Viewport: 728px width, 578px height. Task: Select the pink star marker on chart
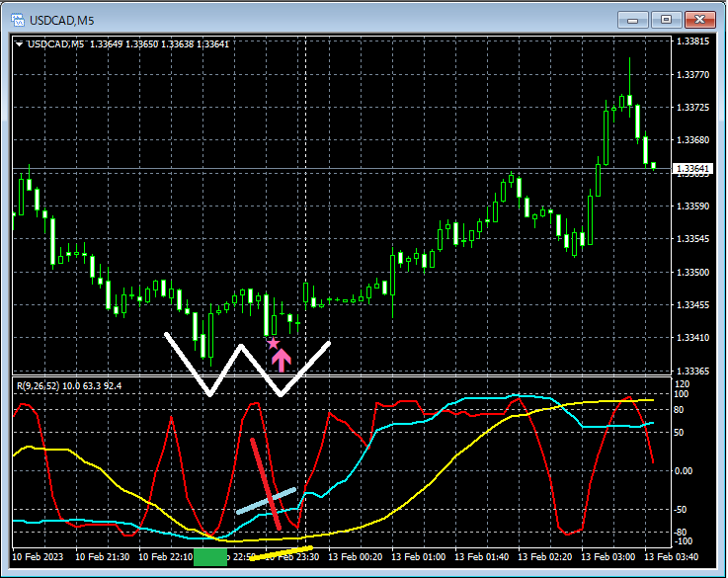tap(273, 344)
